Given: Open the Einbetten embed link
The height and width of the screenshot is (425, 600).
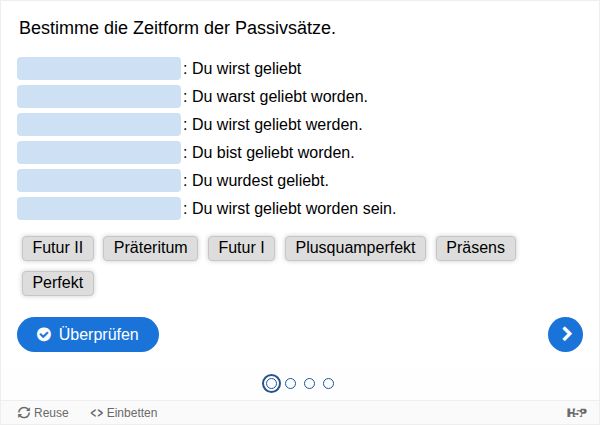Looking at the screenshot, I should 124,413.
